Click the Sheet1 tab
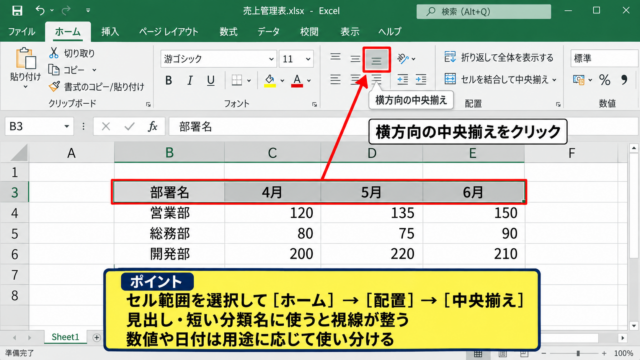The width and height of the screenshot is (640, 360). pos(65,337)
